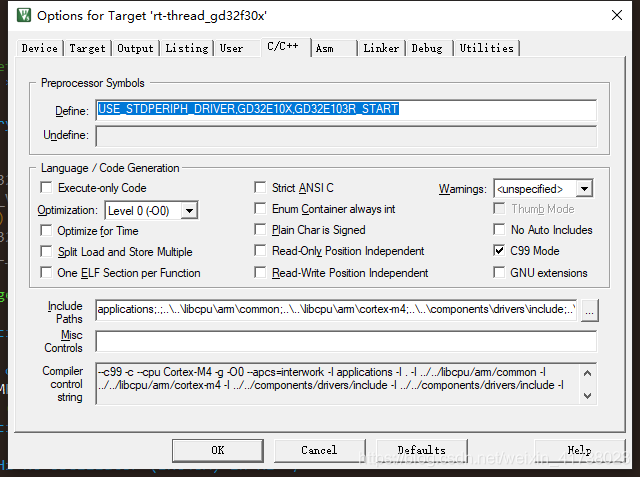Open the Listing tab
Image resolution: width=640 pixels, height=477 pixels.
point(187,48)
